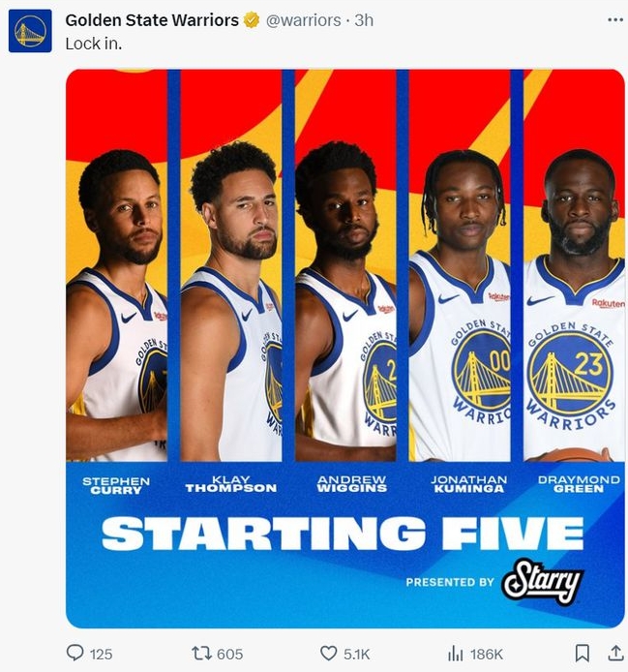The height and width of the screenshot is (672, 628).
Task: Open the more options ellipsis menu
Action: 614,19
